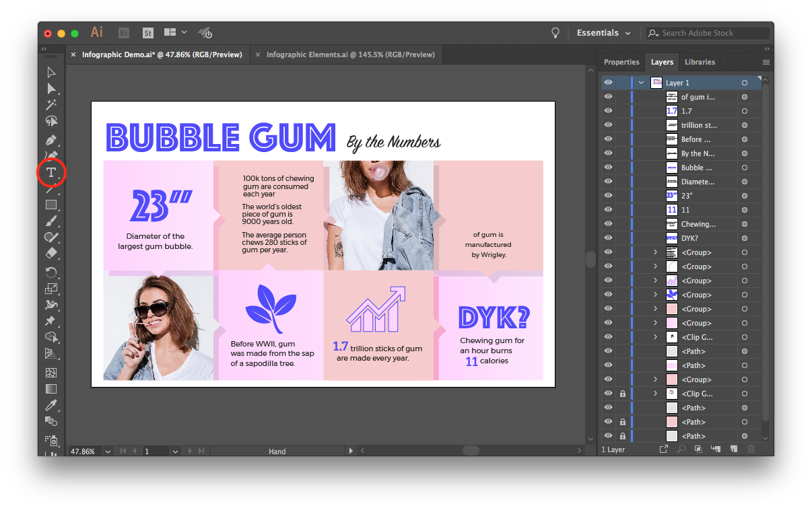Hide Layer 1 using its eye icon
Screen dimensions: 812x510
tap(608, 83)
